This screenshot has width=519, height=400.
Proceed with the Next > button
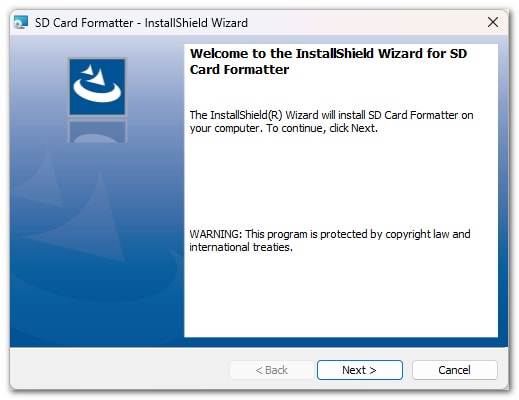360,370
